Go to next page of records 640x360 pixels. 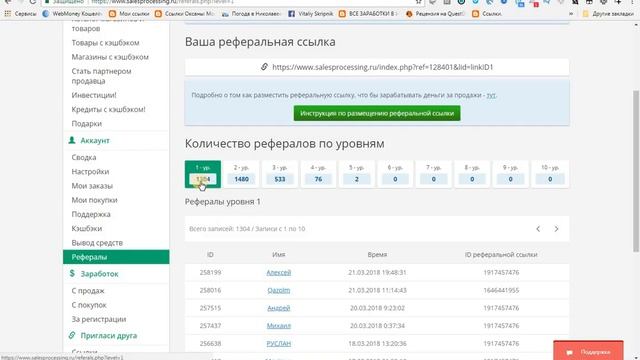(556, 229)
